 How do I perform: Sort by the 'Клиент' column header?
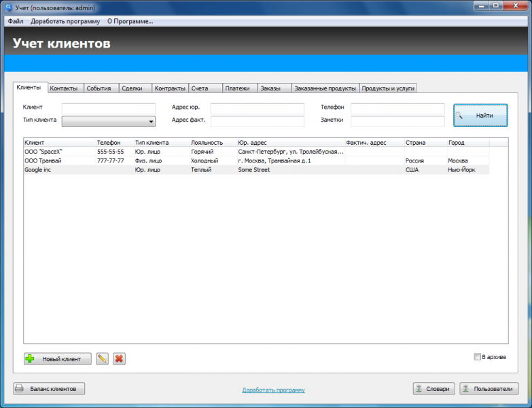click(60, 143)
